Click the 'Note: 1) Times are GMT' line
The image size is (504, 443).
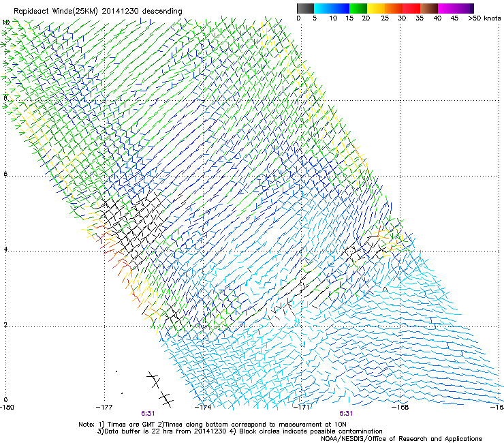(x=212, y=425)
